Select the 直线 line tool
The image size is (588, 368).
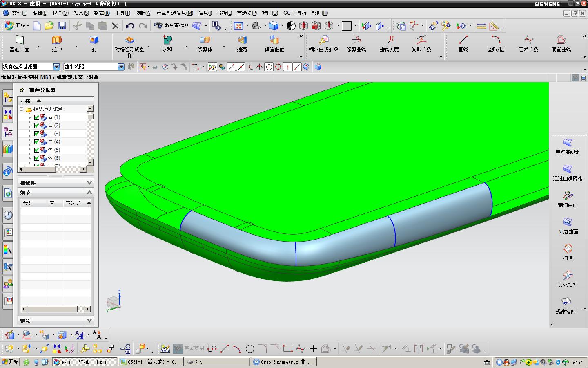point(463,43)
